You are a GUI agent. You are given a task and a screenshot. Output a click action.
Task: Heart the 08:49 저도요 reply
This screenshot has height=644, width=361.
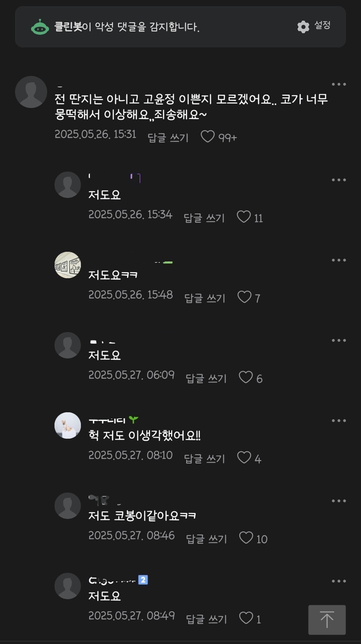(x=246, y=618)
